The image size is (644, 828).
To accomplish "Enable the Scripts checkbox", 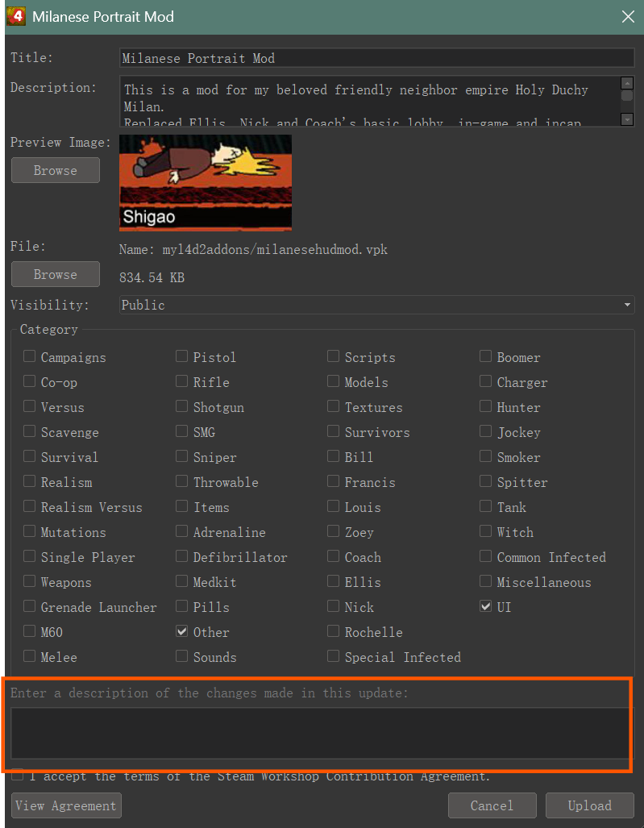I will (333, 356).
